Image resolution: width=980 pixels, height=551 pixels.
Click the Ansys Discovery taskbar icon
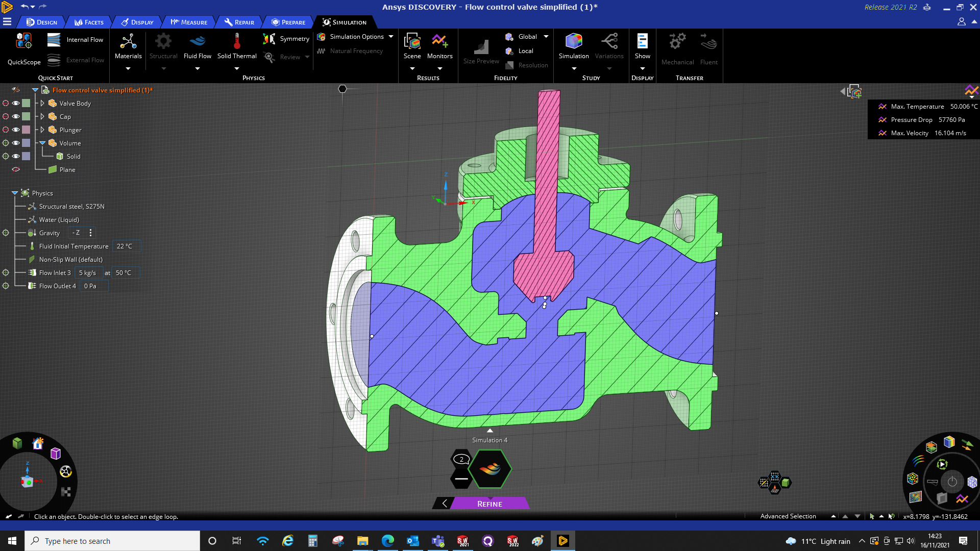point(563,541)
